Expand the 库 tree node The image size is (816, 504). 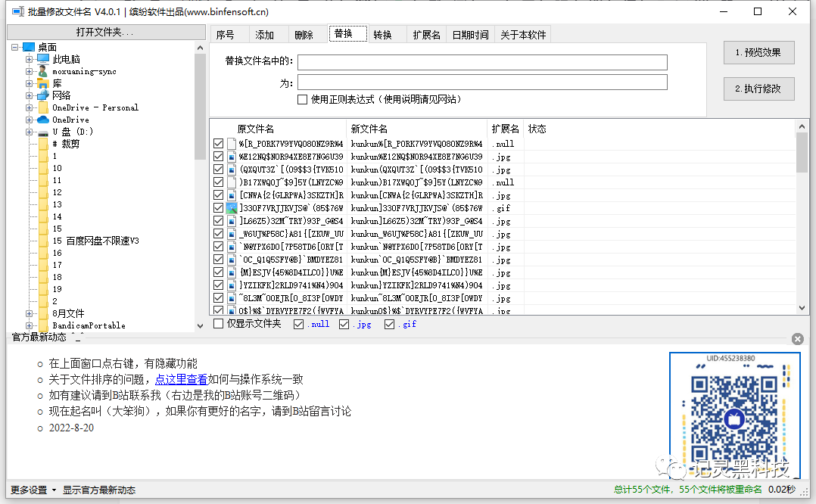[29, 83]
